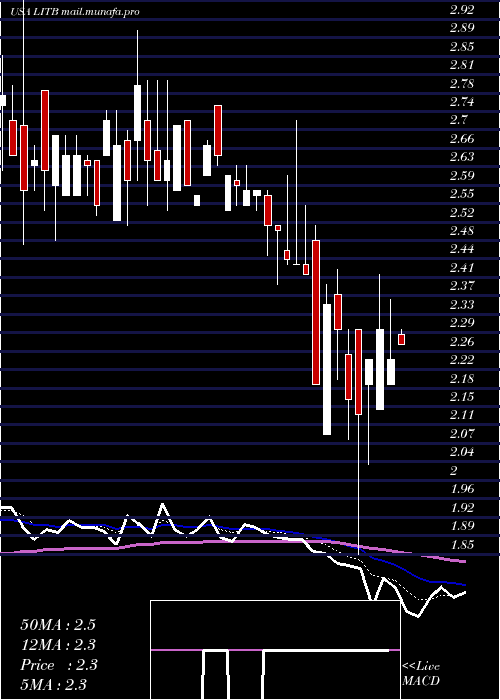Click the 2.85 price axis label
Viewport: 500px width, 700px height.
pos(462,47)
